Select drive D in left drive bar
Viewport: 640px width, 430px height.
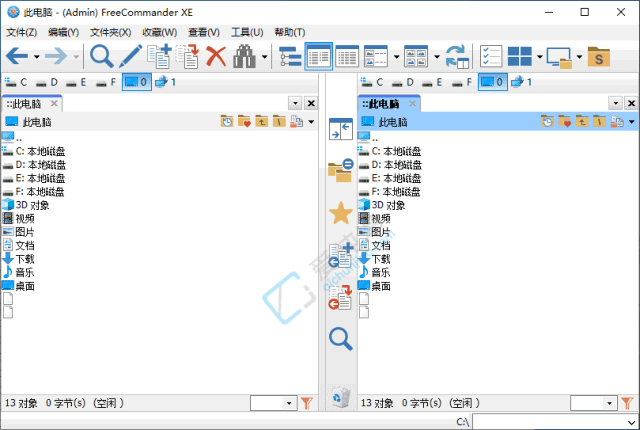(x=47, y=82)
